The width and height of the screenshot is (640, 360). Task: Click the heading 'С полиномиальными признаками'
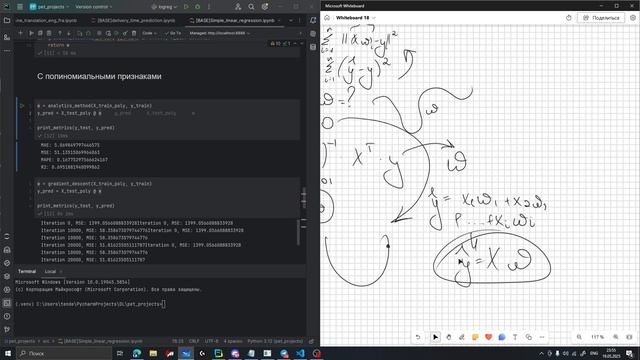click(99, 76)
